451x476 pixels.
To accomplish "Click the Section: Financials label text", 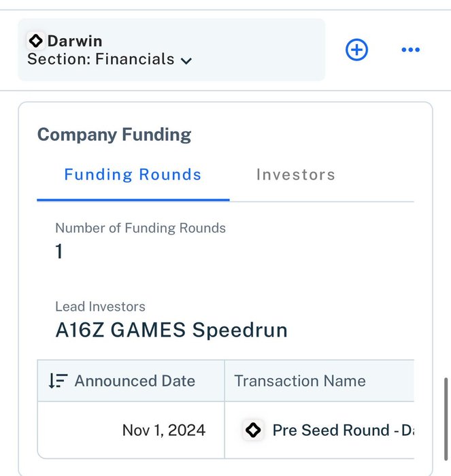I will coord(101,59).
